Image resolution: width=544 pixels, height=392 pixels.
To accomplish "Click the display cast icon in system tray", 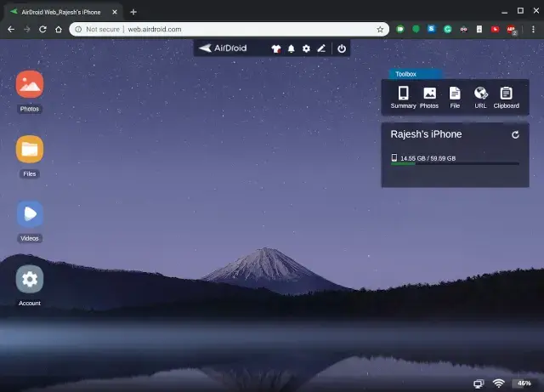I will pos(479,383).
